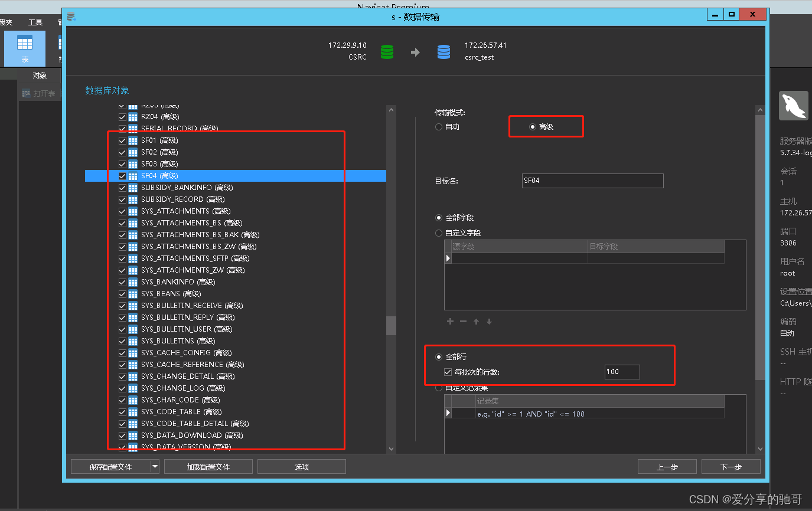Viewport: 812px width, 511px height.
Task: Move field mapping down with arrow icon
Action: pyautogui.click(x=489, y=322)
